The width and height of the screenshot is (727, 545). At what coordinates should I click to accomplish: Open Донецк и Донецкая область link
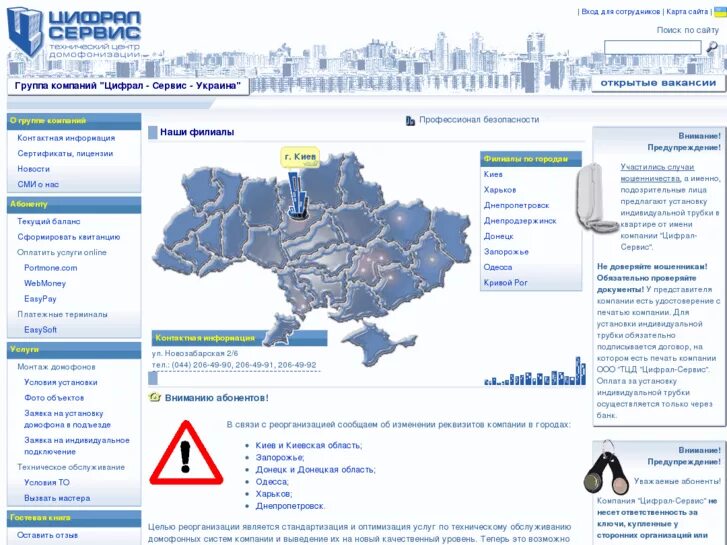[x=315, y=470]
